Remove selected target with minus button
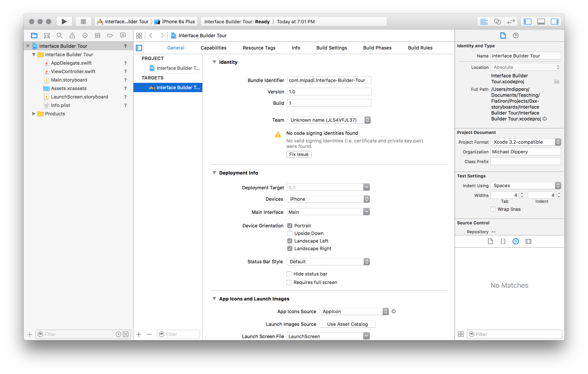 (x=150, y=334)
